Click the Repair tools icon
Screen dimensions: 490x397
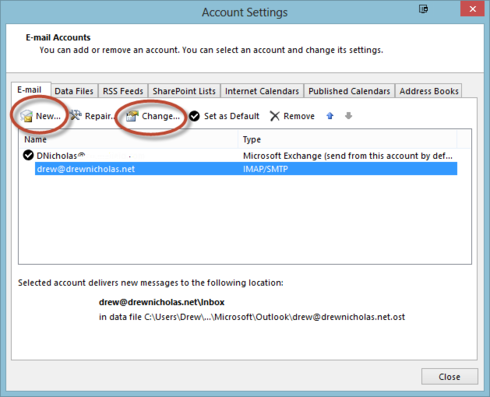76,115
